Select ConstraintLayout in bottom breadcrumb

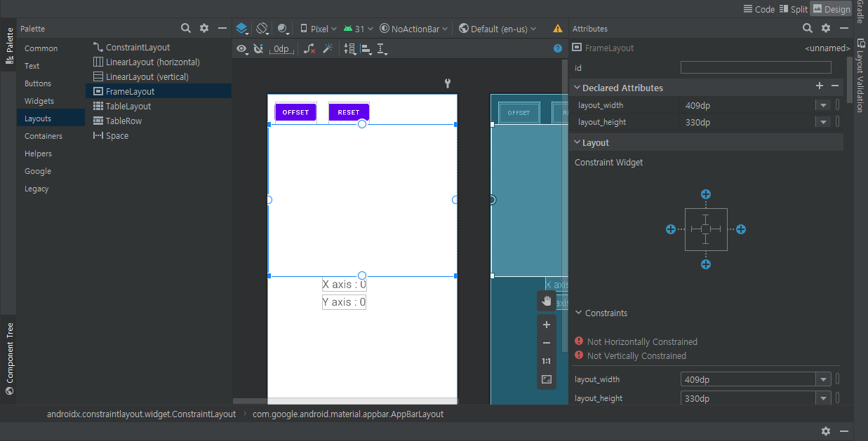141,414
